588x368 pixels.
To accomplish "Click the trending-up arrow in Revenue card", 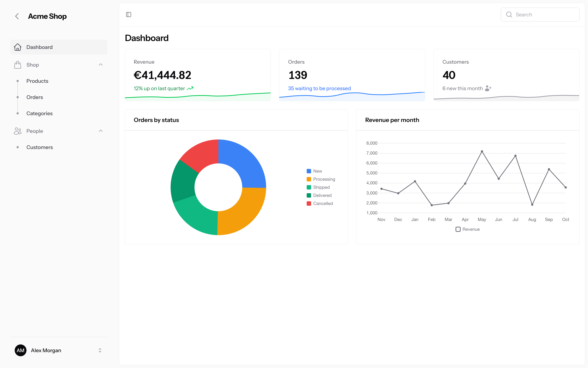I will (190, 88).
